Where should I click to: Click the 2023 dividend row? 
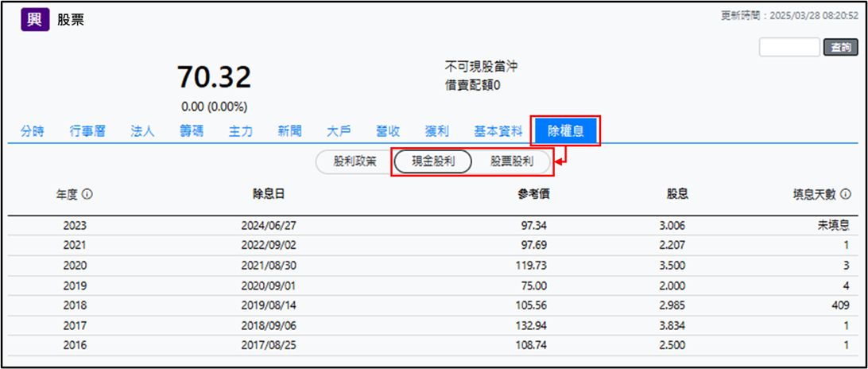433,225
